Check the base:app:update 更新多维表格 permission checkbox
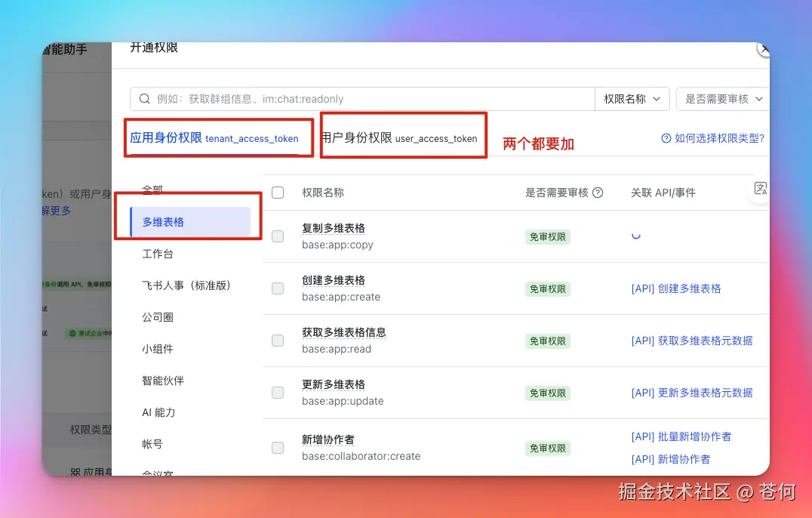This screenshot has width=812, height=518. 278,393
